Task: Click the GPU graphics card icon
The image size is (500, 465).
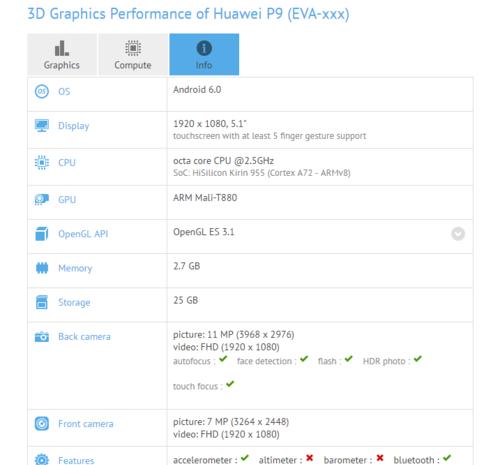Action: pos(42,200)
